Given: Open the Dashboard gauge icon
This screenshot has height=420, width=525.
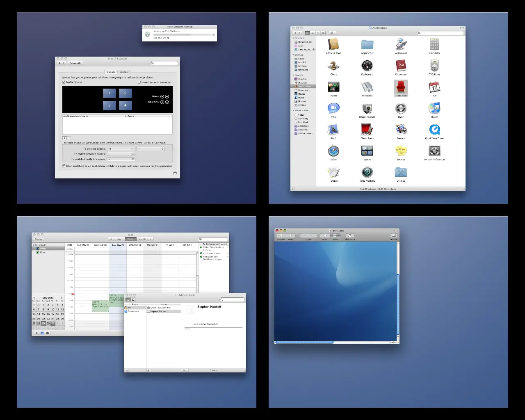Looking at the screenshot, I should pyautogui.click(x=367, y=66).
